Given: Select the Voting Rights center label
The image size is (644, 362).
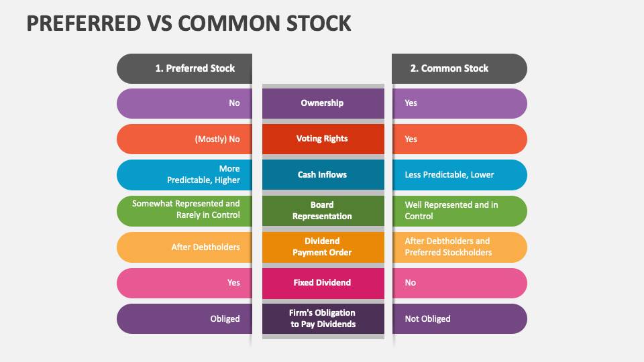Looking at the screenshot, I should (x=323, y=139).
